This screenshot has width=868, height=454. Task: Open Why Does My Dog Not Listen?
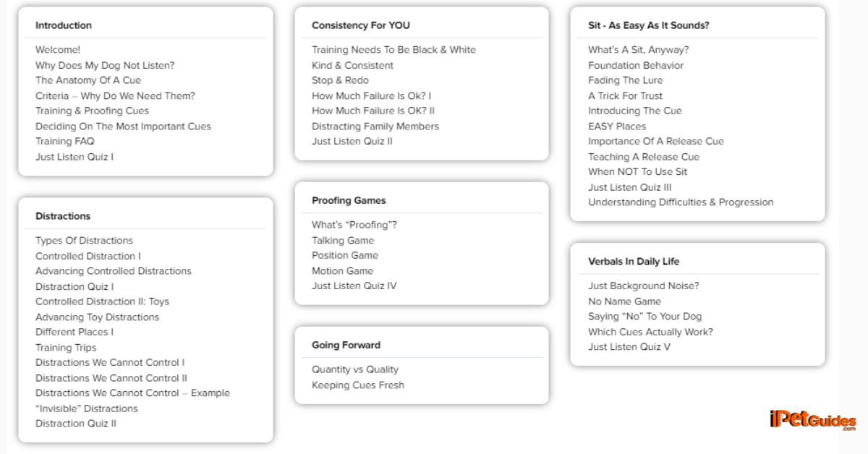coord(105,65)
